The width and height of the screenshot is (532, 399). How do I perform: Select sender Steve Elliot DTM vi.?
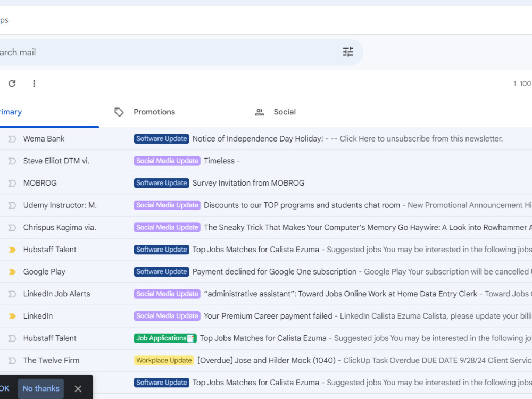[56, 161]
